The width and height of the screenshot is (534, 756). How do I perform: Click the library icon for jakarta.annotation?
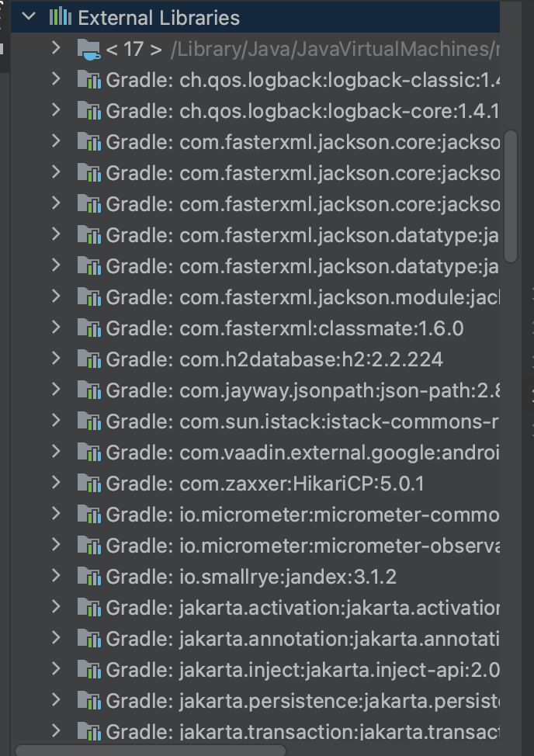[89, 638]
